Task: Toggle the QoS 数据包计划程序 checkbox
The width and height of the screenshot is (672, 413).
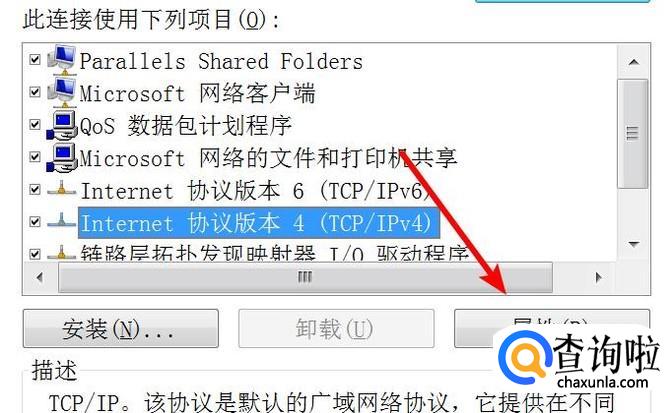Action: pyautogui.click(x=35, y=124)
